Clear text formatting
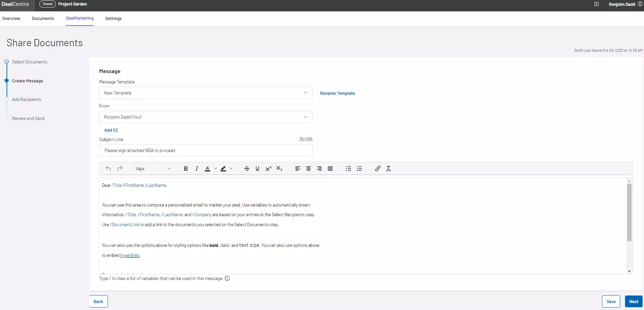Screen dimensions: 644x310 (388, 169)
